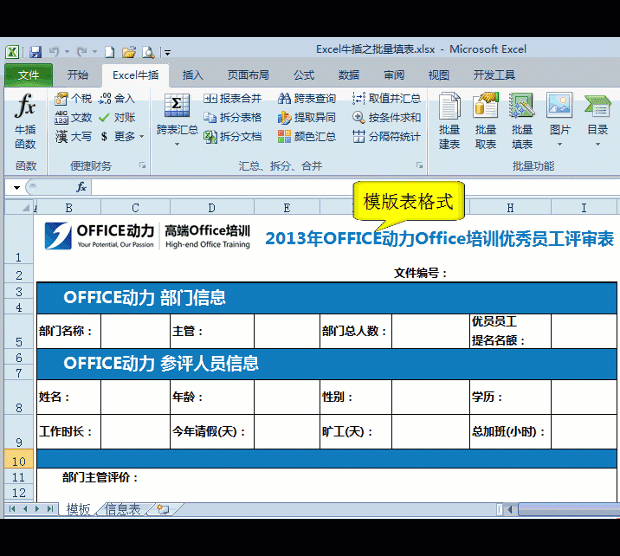620x556 pixels.
Task: Click the Undo arrow icon
Action: coord(54,51)
